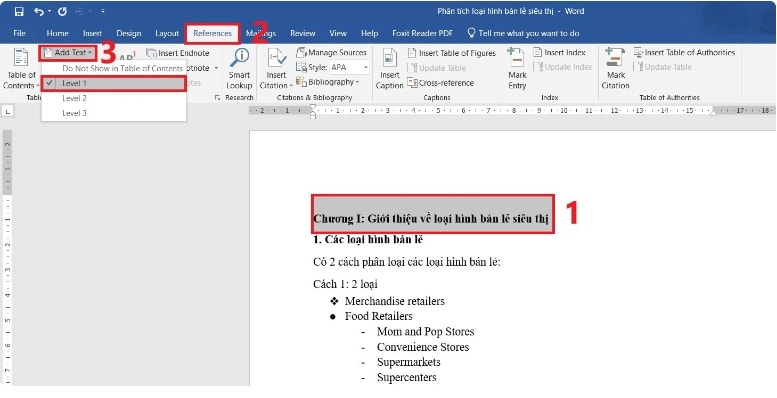Click the first-line indent marker on the ruler

[x=313, y=107]
